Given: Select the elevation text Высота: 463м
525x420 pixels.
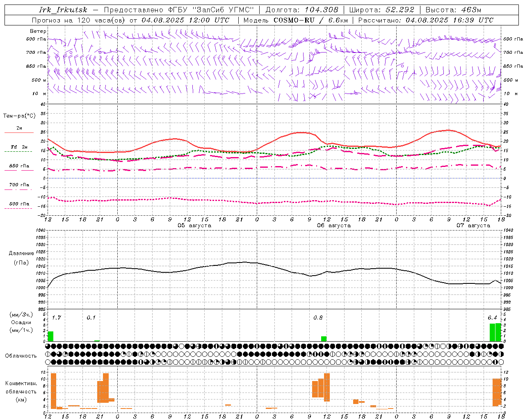Looking at the screenshot, I should 454,10.
